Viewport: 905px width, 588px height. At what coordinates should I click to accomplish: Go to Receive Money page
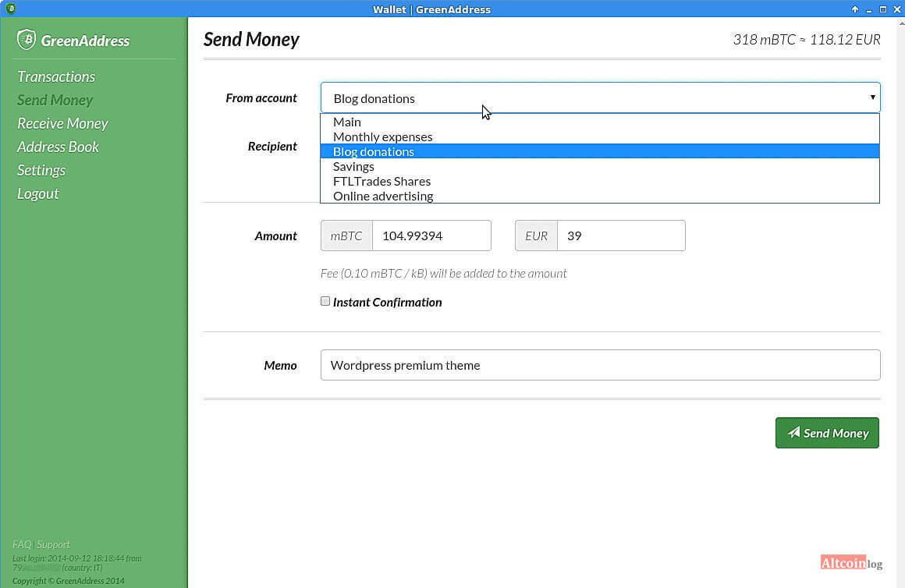coord(62,123)
